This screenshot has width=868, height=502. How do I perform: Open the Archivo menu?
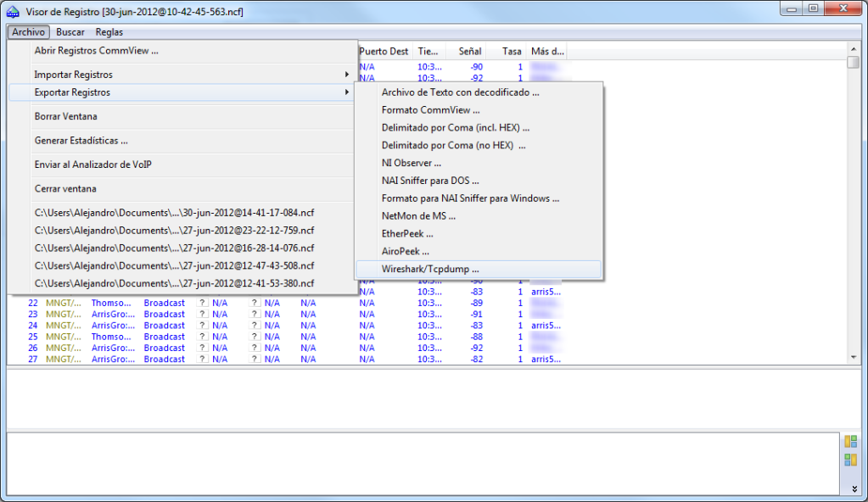click(28, 32)
